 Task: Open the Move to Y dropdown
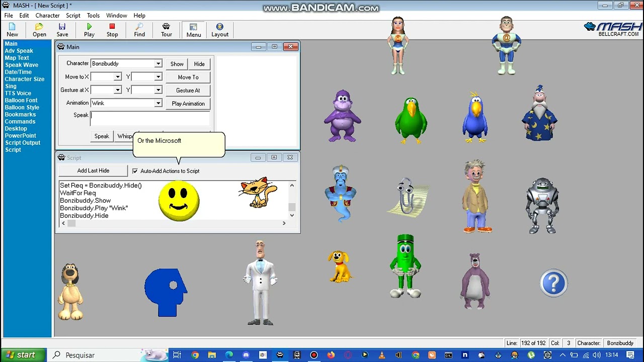(158, 77)
